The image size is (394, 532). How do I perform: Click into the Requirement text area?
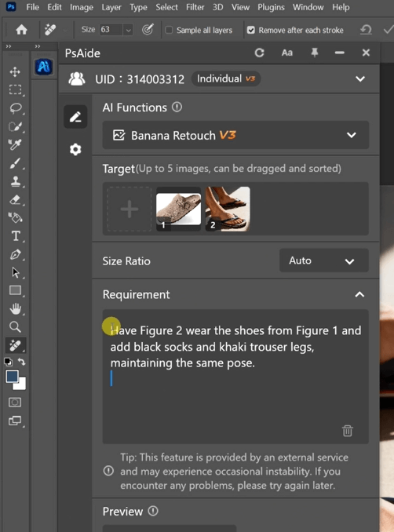(x=235, y=377)
